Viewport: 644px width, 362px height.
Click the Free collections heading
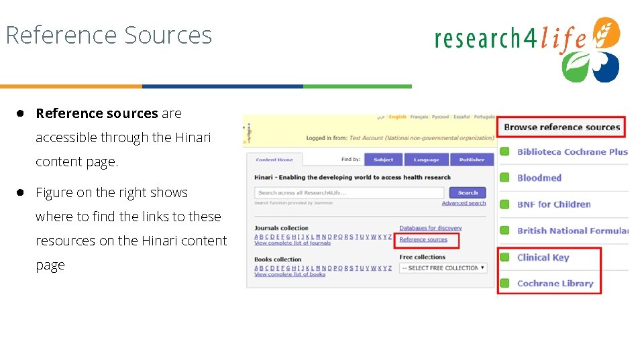[x=422, y=257]
